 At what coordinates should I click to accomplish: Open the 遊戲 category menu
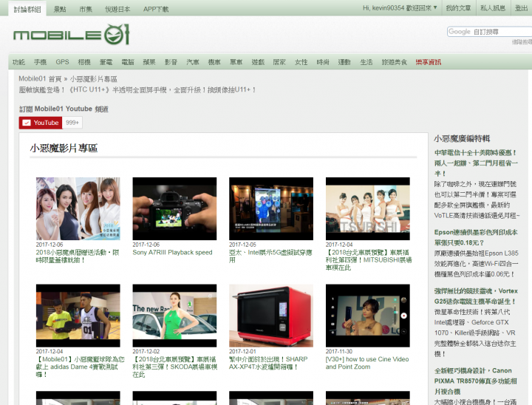coord(258,62)
